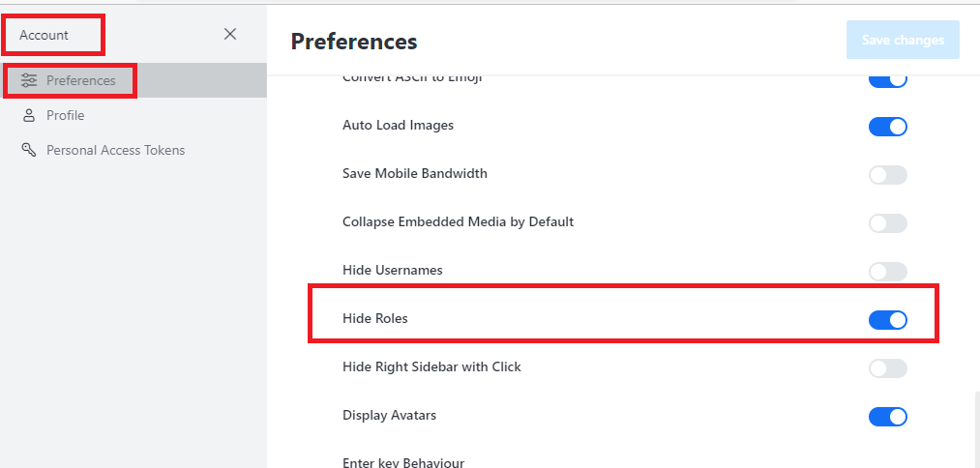Go to Personal Access Tokens
Screen dimensions: 980x468
115,150
